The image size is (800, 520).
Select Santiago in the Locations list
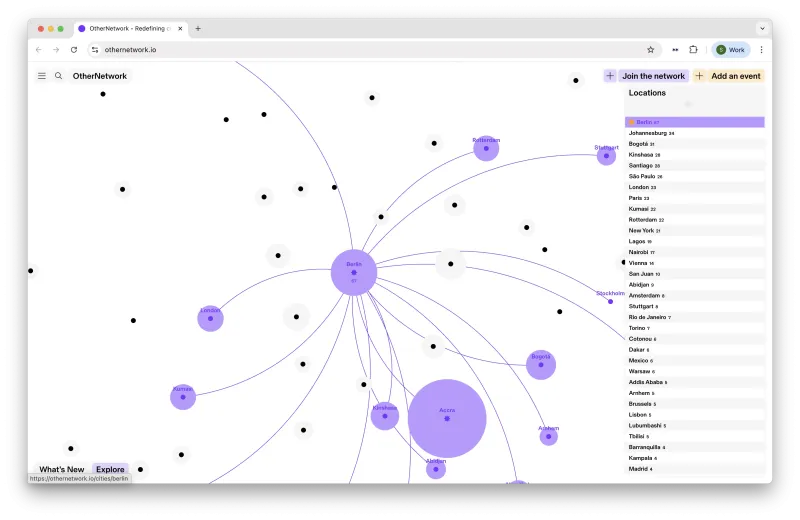pos(694,165)
